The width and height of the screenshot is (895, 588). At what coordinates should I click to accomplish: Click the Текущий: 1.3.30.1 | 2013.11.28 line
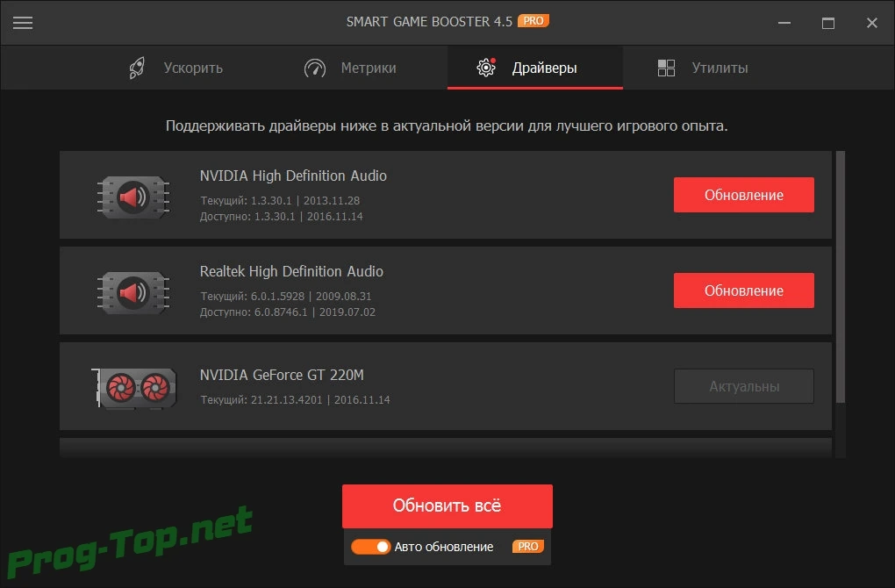pos(280,200)
